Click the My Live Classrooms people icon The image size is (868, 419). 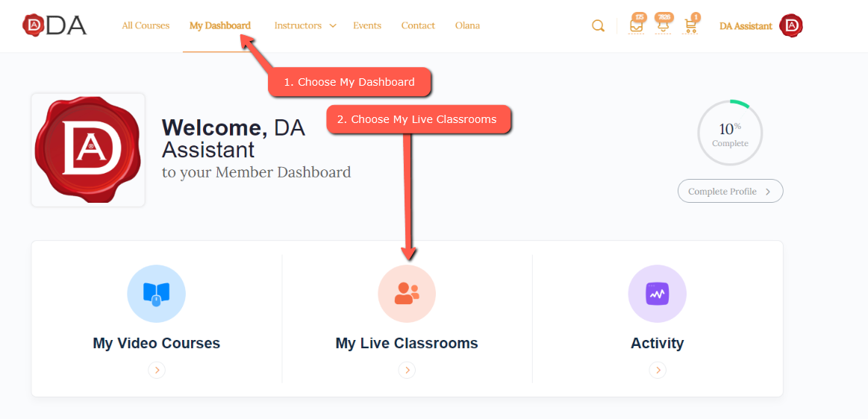point(407,294)
